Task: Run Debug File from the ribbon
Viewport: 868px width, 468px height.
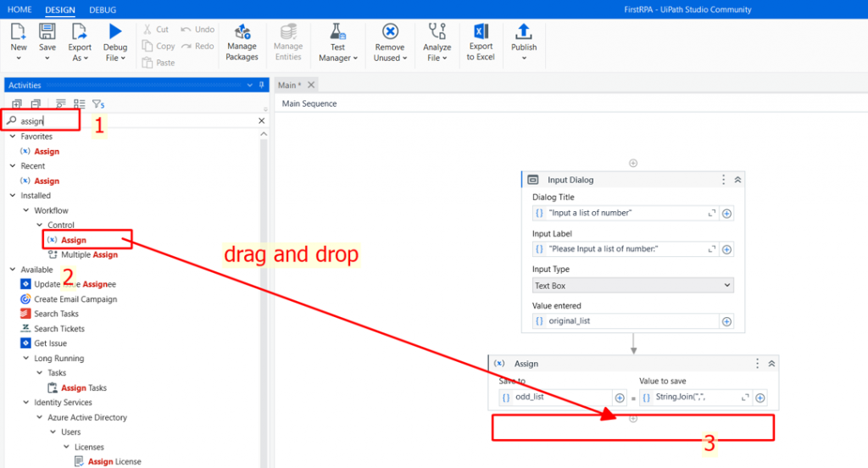Action: (x=115, y=42)
